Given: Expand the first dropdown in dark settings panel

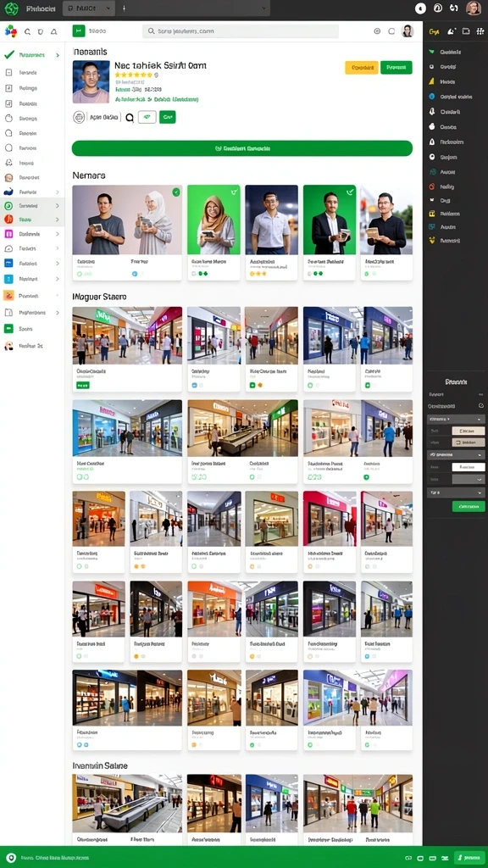Looking at the screenshot, I should [456, 419].
